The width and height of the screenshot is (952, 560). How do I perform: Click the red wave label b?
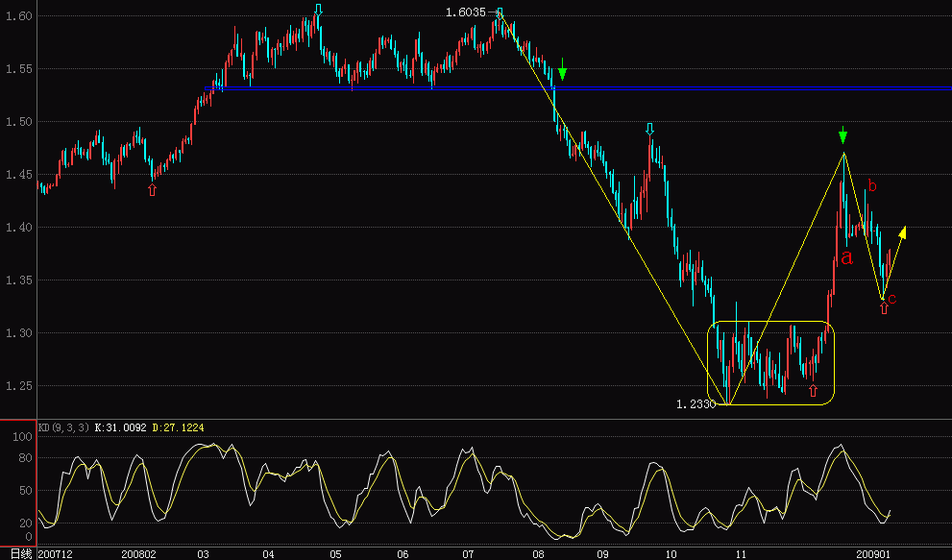coord(870,183)
